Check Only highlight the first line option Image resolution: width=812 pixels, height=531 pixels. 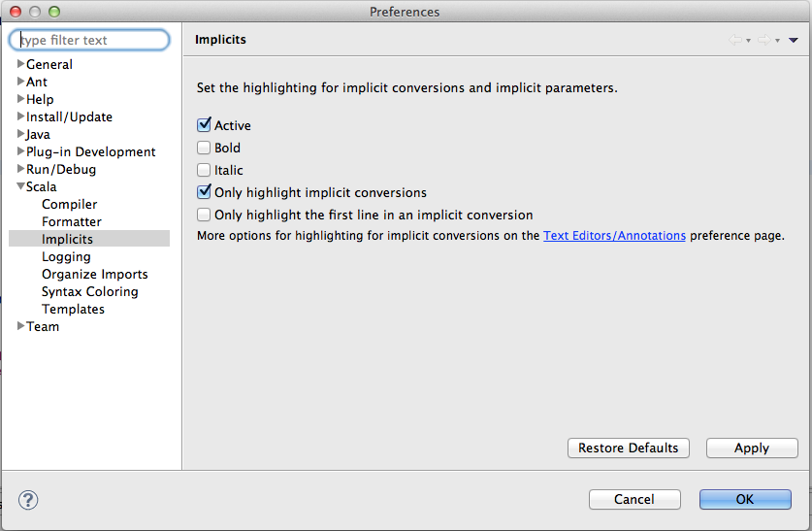pyautogui.click(x=204, y=216)
